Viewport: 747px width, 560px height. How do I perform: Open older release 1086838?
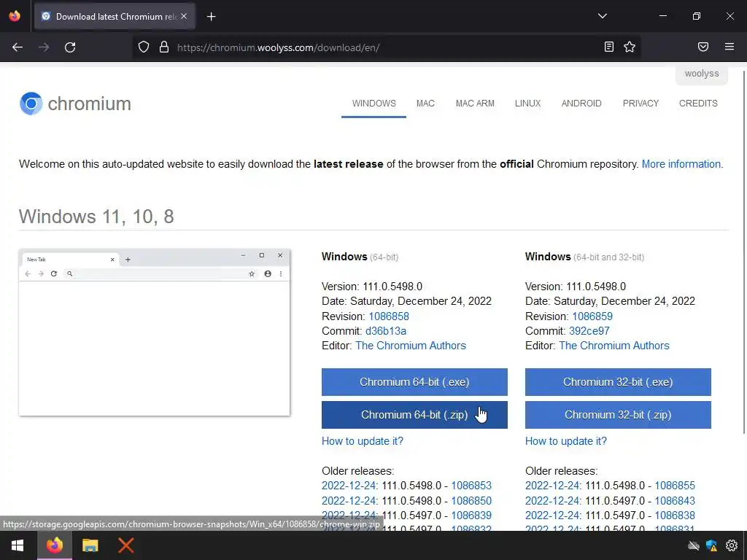click(675, 516)
